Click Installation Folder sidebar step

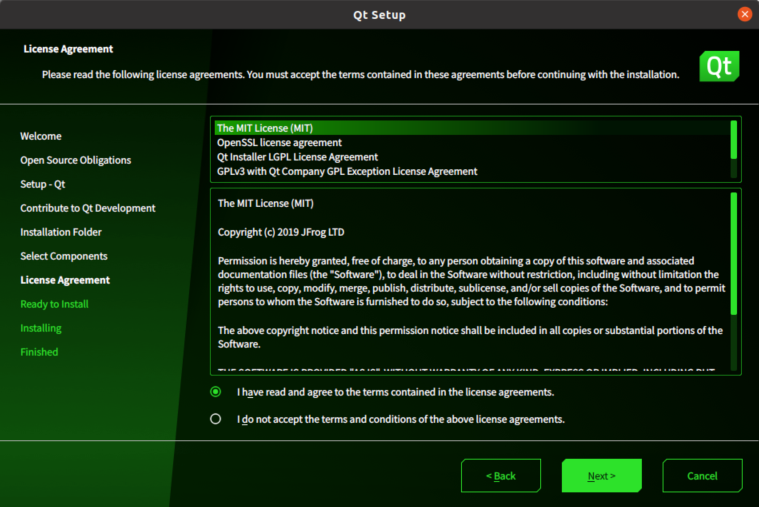coord(61,232)
